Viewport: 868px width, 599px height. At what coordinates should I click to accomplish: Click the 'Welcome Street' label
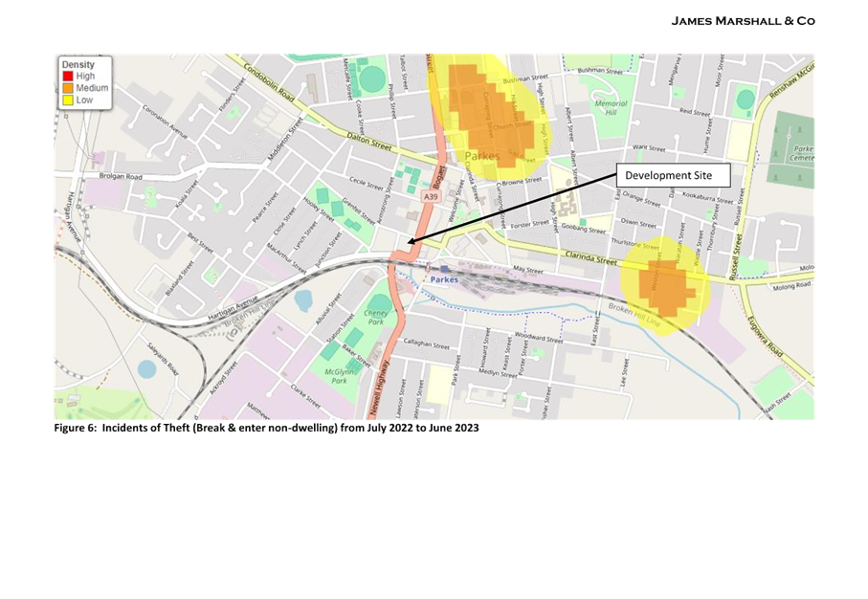455,201
